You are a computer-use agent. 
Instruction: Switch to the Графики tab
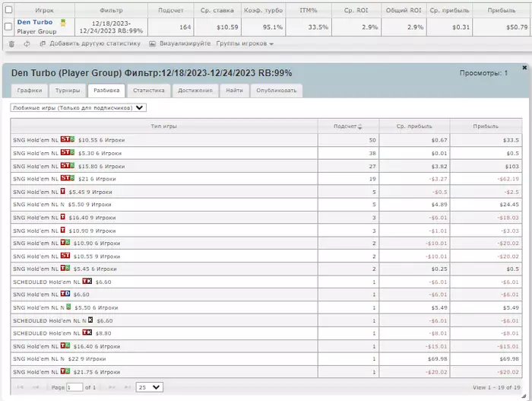[30, 91]
